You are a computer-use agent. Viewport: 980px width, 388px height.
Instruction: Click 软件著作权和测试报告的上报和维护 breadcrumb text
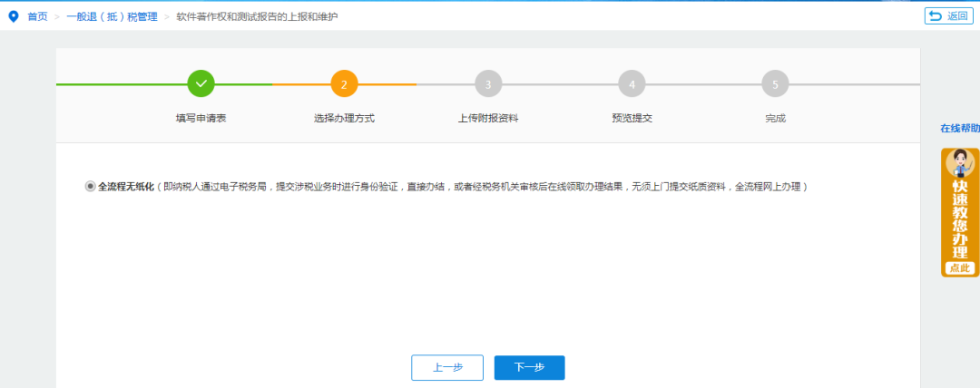click(258, 17)
